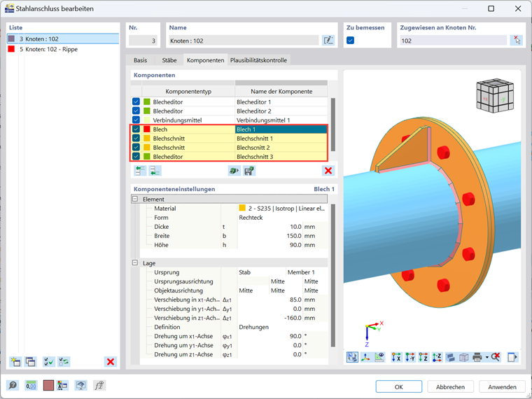
Task: Delete the selected component with red X
Action: tap(328, 170)
